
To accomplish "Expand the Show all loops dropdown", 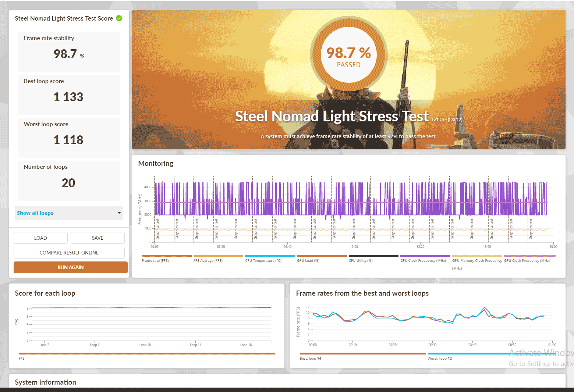I will point(69,213).
